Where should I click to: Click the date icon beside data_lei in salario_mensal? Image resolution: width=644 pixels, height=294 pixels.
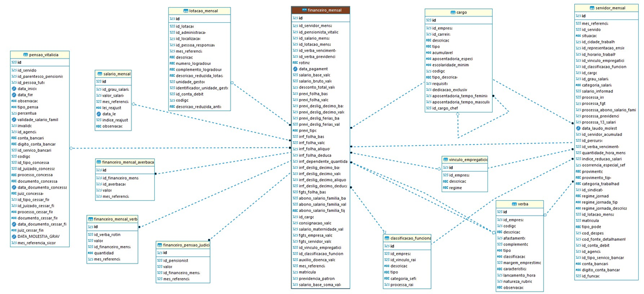tap(99, 113)
